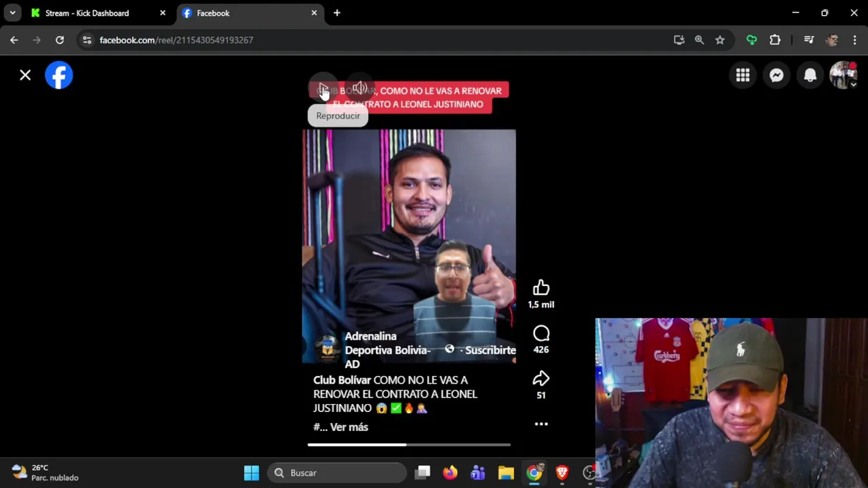Open a new browser tab
This screenshot has width=868, height=488.
[x=337, y=13]
